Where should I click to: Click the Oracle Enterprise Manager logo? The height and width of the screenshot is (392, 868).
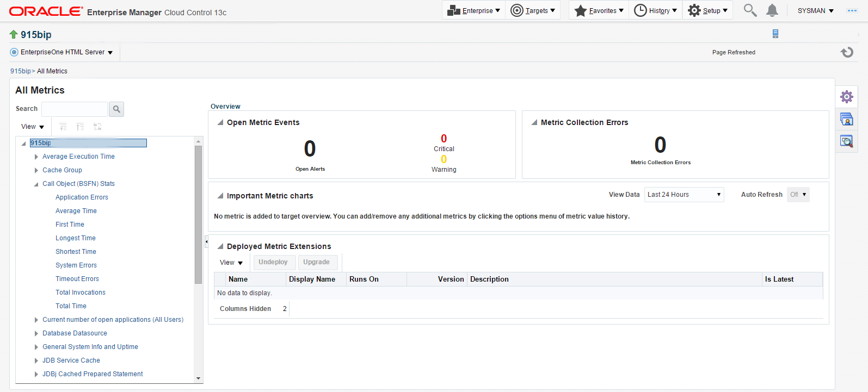click(x=46, y=11)
